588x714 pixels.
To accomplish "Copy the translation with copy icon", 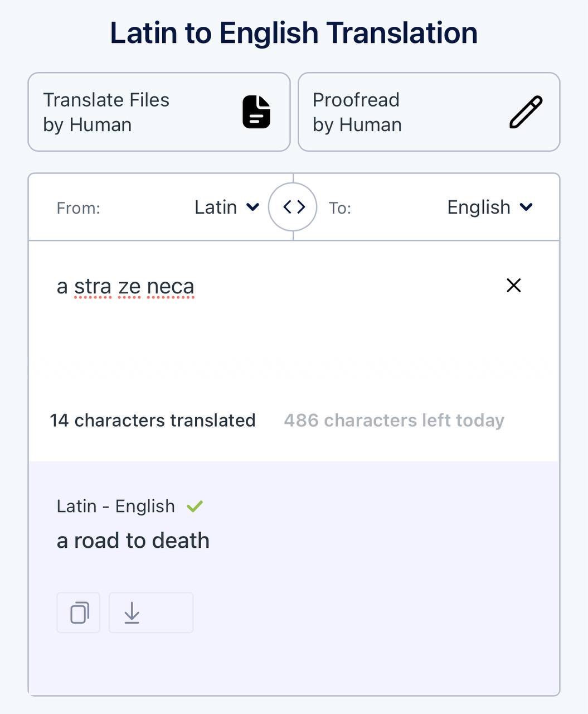I will [79, 612].
